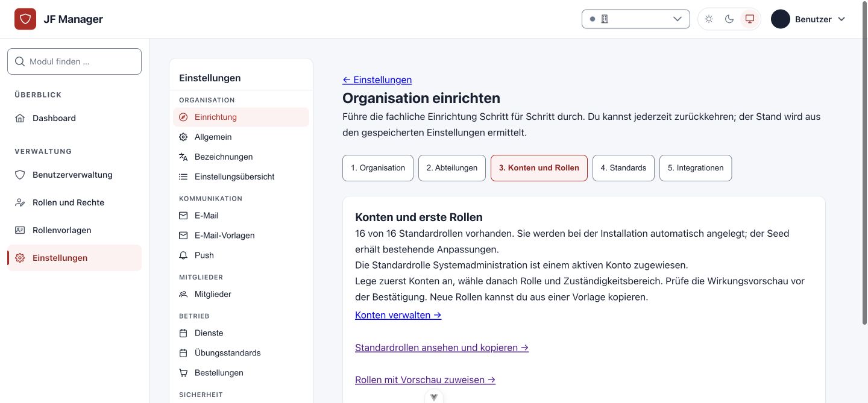Image resolution: width=868 pixels, height=403 pixels.
Task: Open Benutzerverwaltung in the sidebar
Action: 74,175
